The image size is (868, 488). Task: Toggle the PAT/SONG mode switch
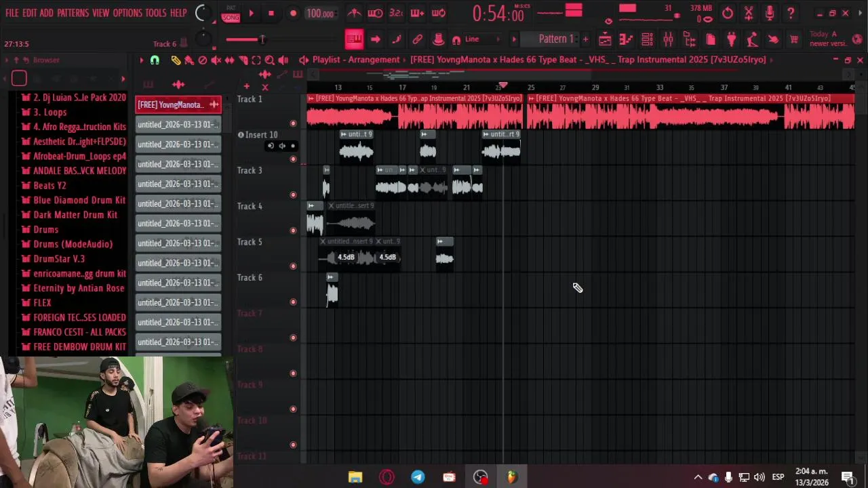click(231, 13)
